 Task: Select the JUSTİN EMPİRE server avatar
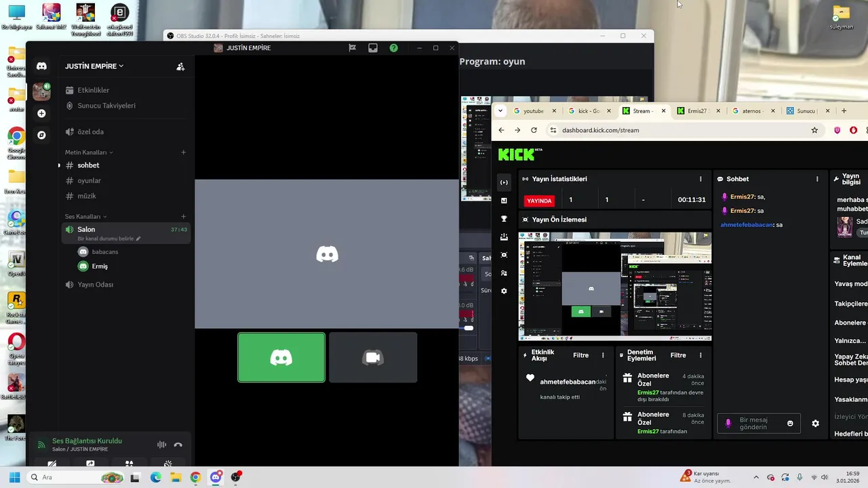tap(41, 91)
